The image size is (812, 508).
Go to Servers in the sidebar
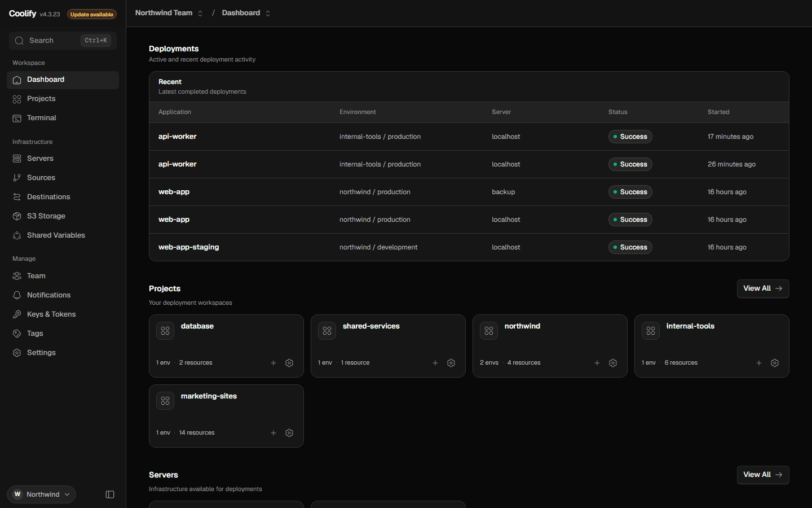pos(63,159)
